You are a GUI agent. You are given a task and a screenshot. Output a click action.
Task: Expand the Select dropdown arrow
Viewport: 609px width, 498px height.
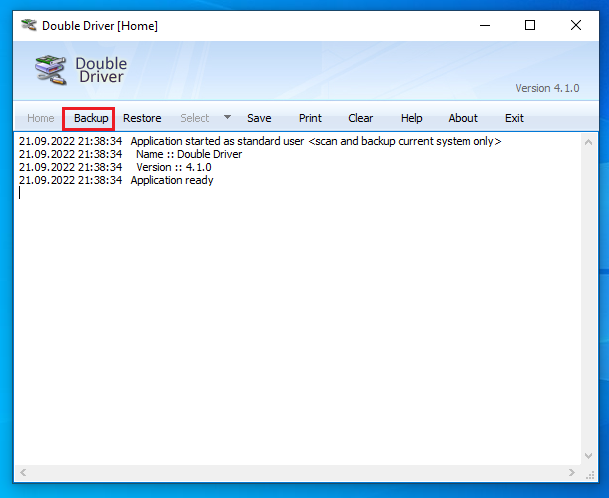point(228,117)
